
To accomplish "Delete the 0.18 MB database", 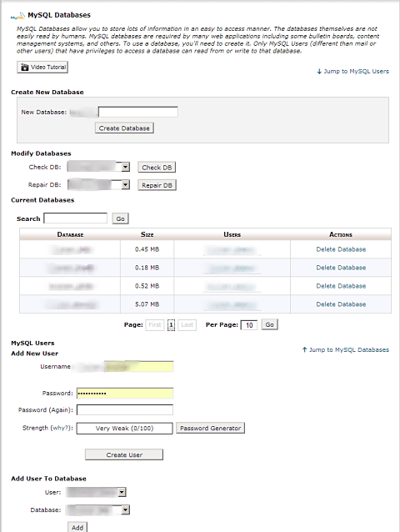I will [341, 268].
